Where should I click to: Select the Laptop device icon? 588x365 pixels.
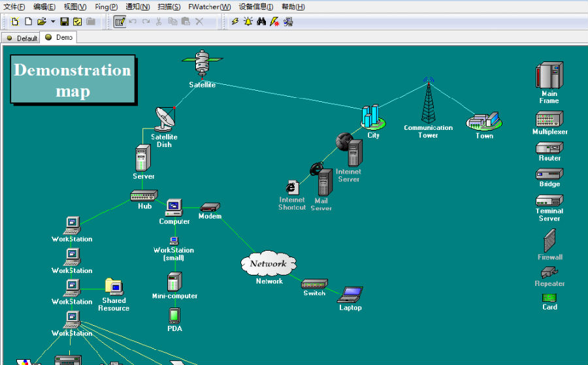pos(351,294)
